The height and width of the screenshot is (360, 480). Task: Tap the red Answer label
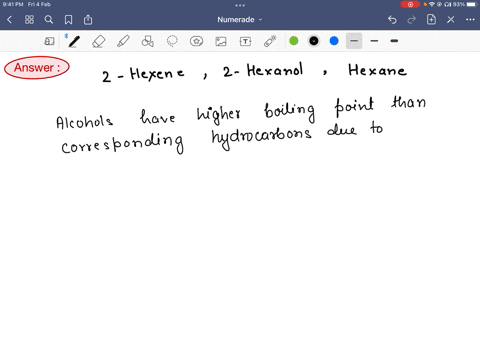pyautogui.click(x=37, y=68)
